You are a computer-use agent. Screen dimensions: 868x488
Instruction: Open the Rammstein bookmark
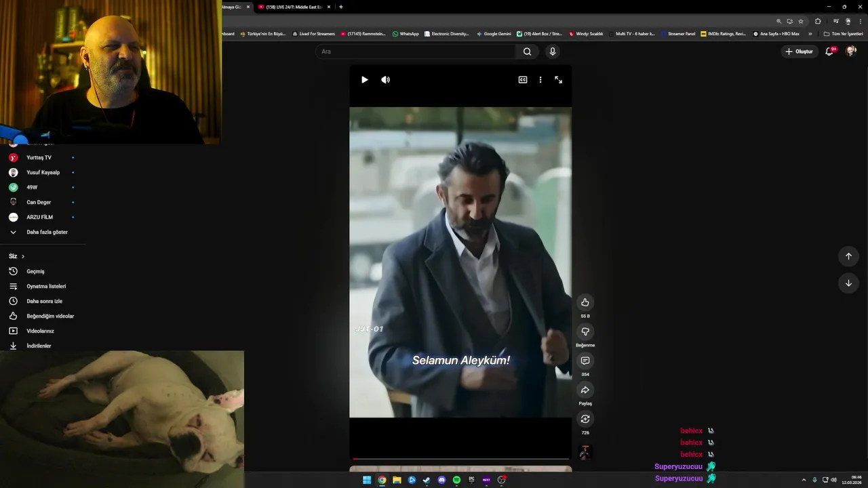pos(363,33)
